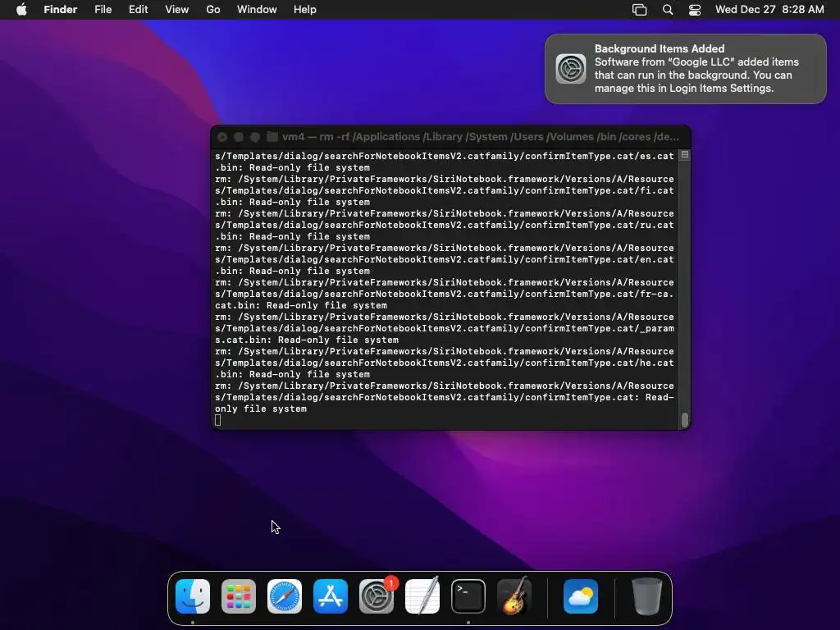The width and height of the screenshot is (840, 630).
Task: Click the Stage Manager windows icon in menu bar
Action: [x=640, y=10]
